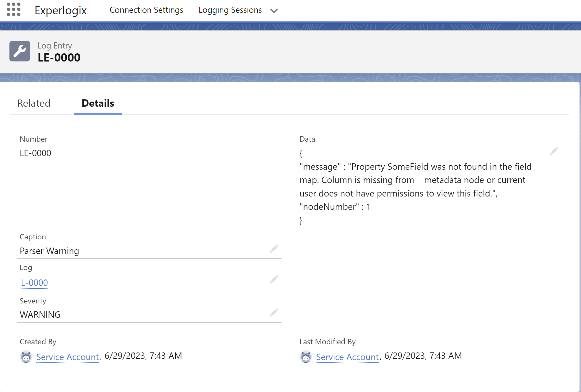Screen dimensions: 581x392
Task: Click the Log Entry wrench icon
Action: (20, 51)
